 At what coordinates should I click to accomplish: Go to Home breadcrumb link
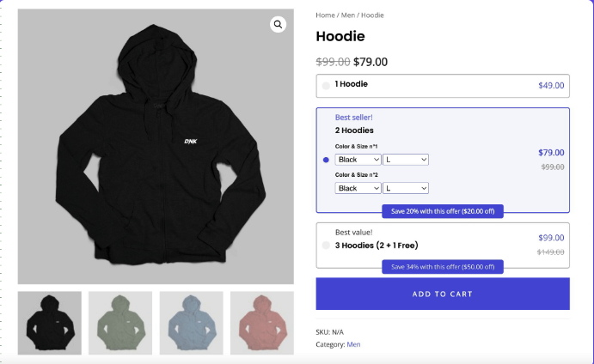click(325, 15)
